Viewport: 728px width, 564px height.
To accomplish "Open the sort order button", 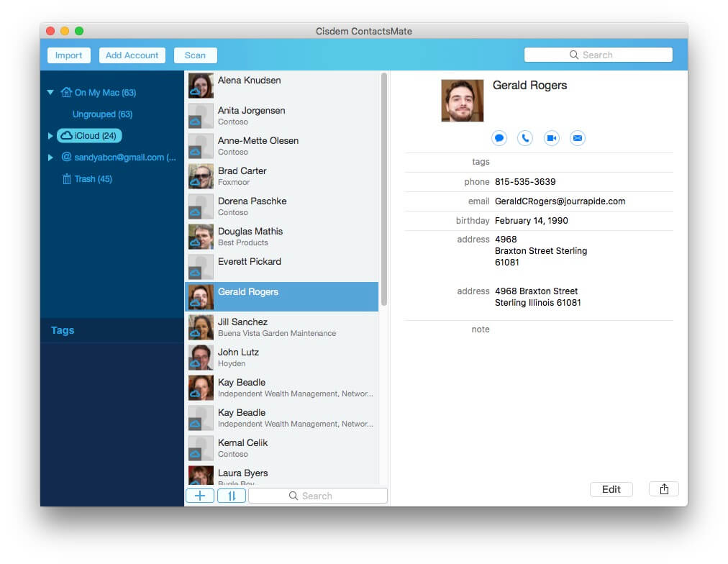I will point(231,496).
